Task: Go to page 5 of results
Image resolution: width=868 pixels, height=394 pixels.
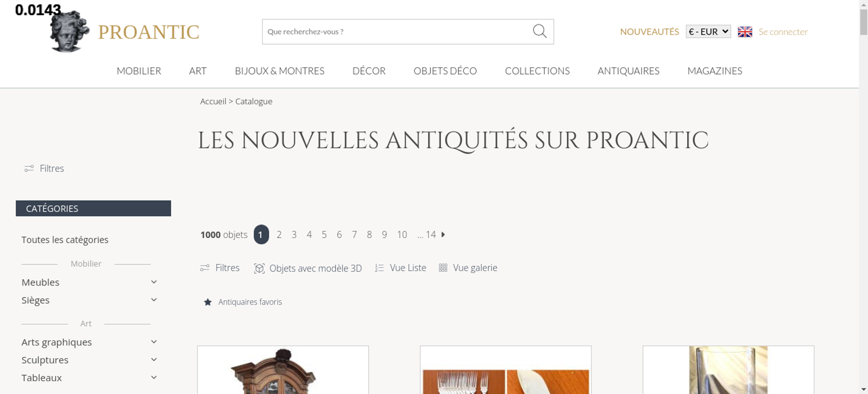Action: tap(324, 234)
